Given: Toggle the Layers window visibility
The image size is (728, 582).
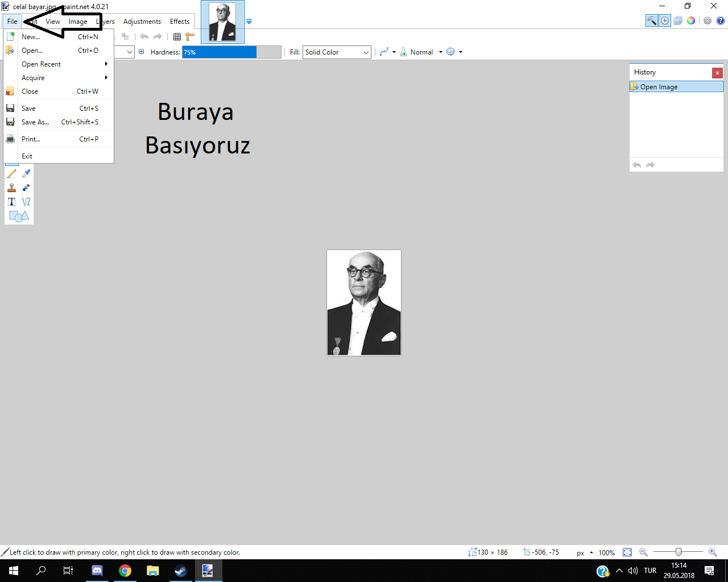Looking at the screenshot, I should (x=678, y=20).
